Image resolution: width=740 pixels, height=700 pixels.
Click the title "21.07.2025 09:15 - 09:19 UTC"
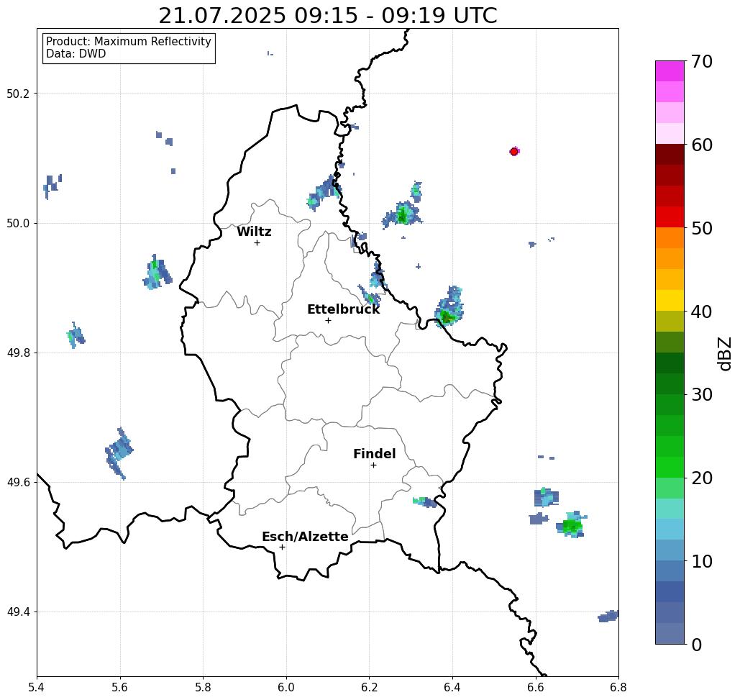(327, 15)
